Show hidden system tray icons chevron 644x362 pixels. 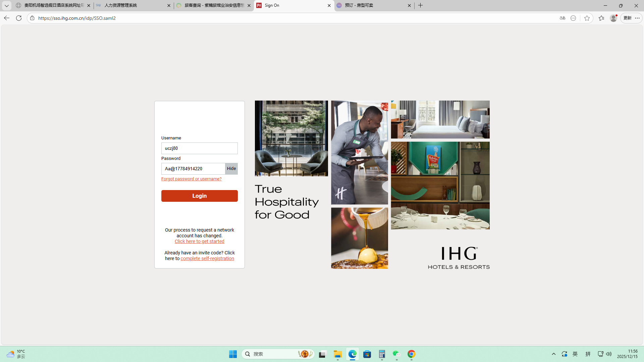pyautogui.click(x=554, y=354)
